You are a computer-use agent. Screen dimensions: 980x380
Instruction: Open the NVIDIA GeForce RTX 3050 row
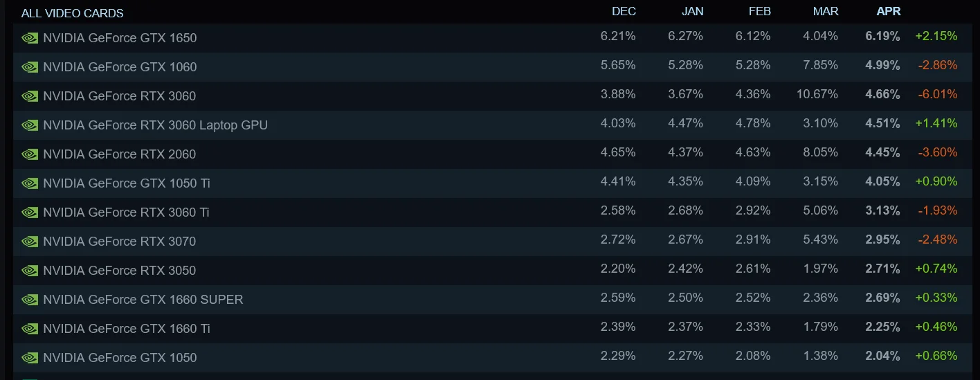coord(492,271)
